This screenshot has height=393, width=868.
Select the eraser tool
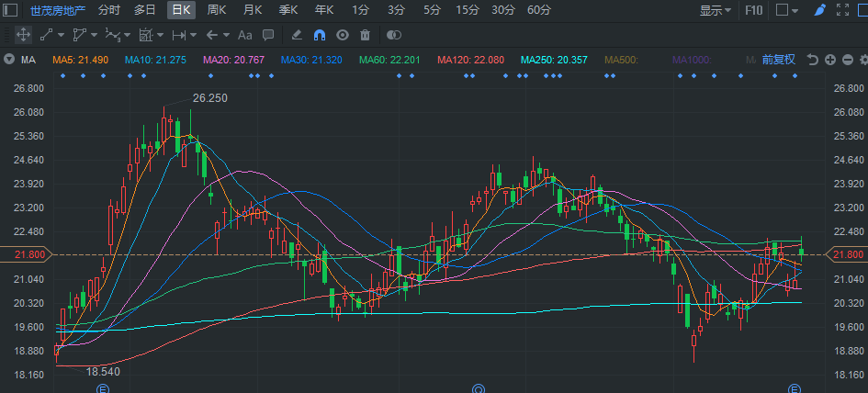tap(296, 35)
